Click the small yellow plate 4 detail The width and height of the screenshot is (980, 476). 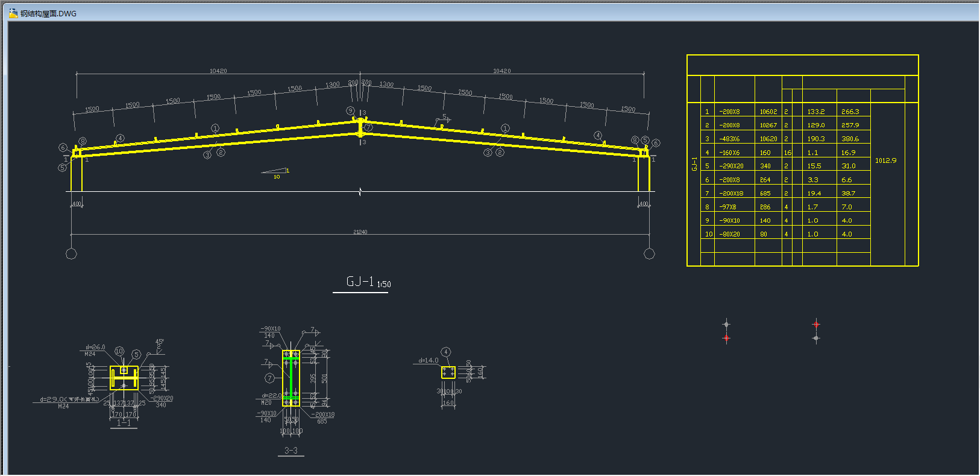(448, 372)
